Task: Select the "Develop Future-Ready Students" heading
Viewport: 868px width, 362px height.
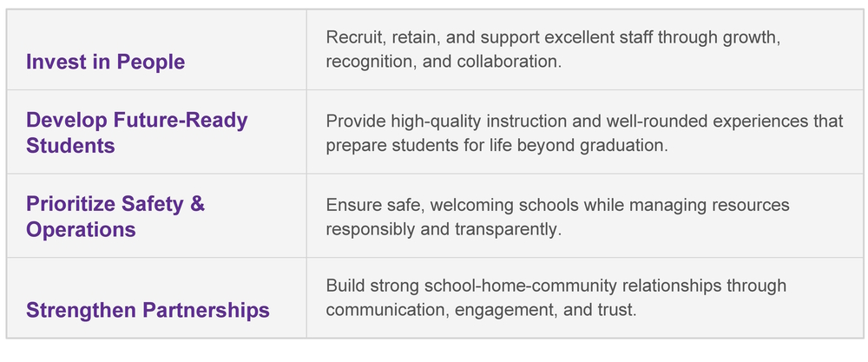Action: (136, 132)
